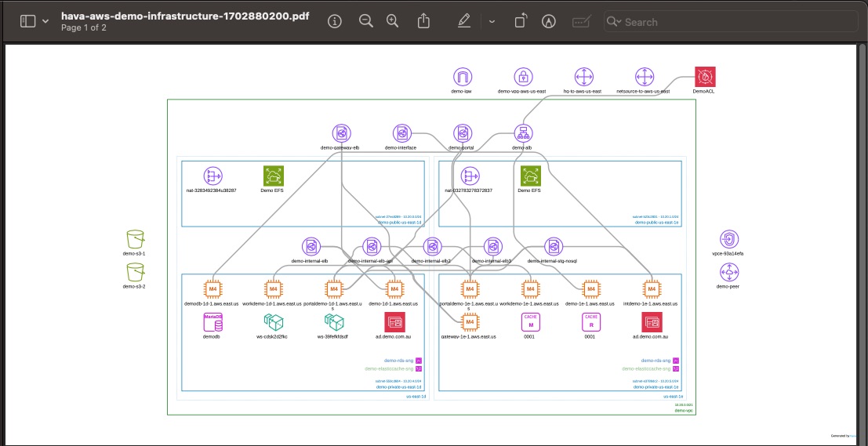
Task: Open the Share menu
Action: pyautogui.click(x=423, y=21)
